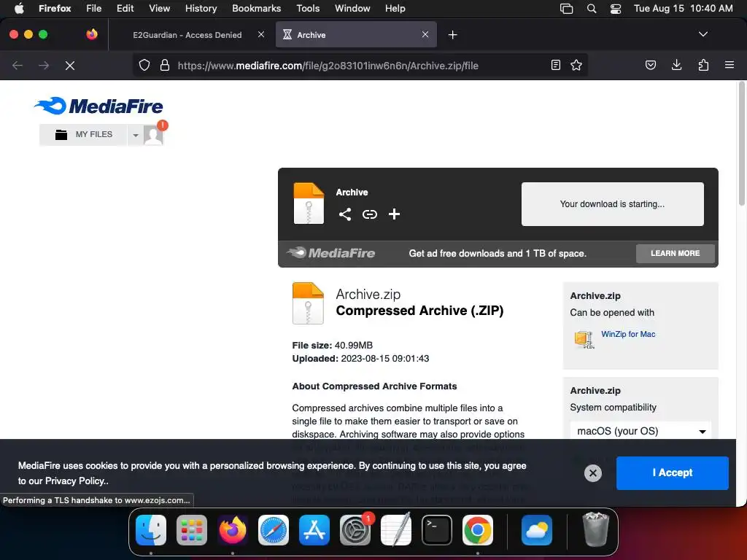The image size is (747, 560).
Task: Open the Trash in the Dock
Action: (595, 529)
